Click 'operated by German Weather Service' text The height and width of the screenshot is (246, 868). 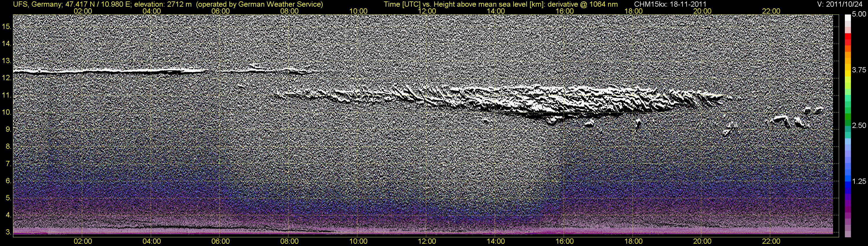click(x=260, y=4)
